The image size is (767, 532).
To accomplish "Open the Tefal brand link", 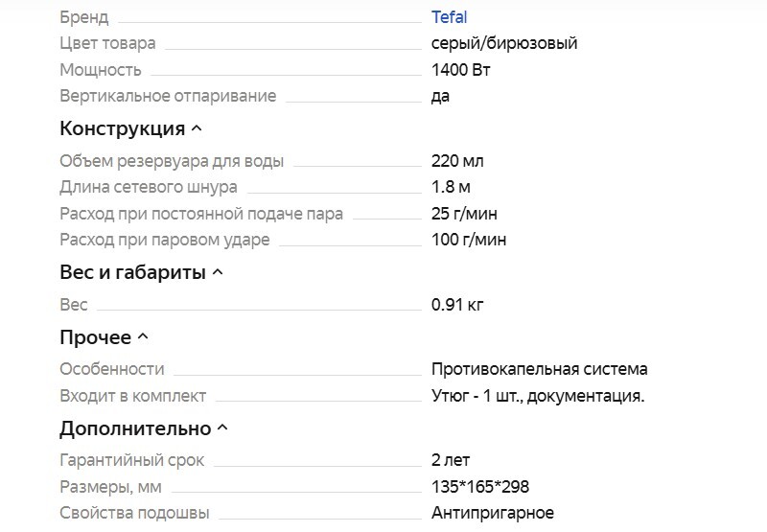I will coord(450,17).
